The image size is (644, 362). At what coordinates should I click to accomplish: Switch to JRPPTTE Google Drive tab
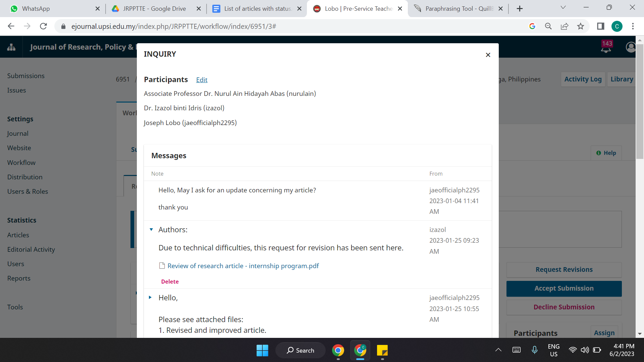[x=154, y=9]
